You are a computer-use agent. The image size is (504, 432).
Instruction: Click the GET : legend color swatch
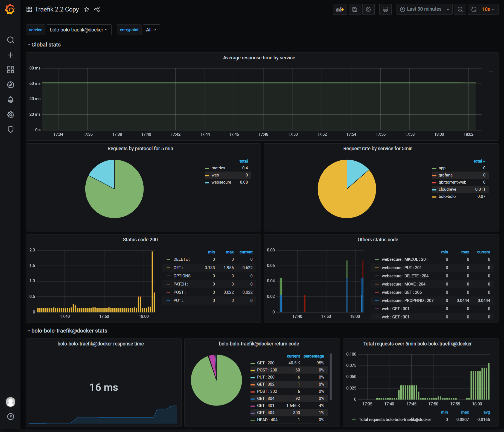click(x=168, y=268)
